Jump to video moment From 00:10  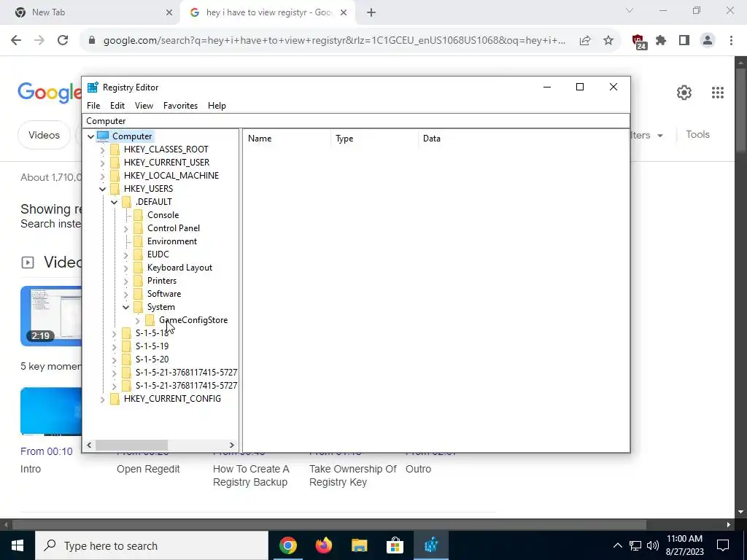click(x=47, y=451)
